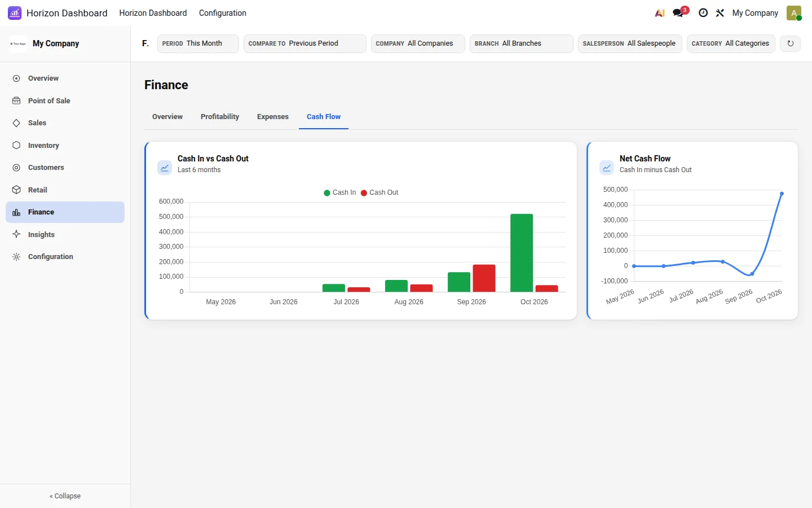
Task: Collapse the sidebar
Action: (65, 496)
